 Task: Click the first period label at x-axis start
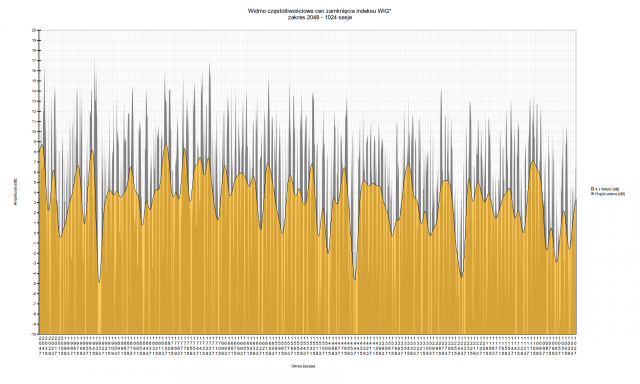pyautogui.click(x=40, y=346)
